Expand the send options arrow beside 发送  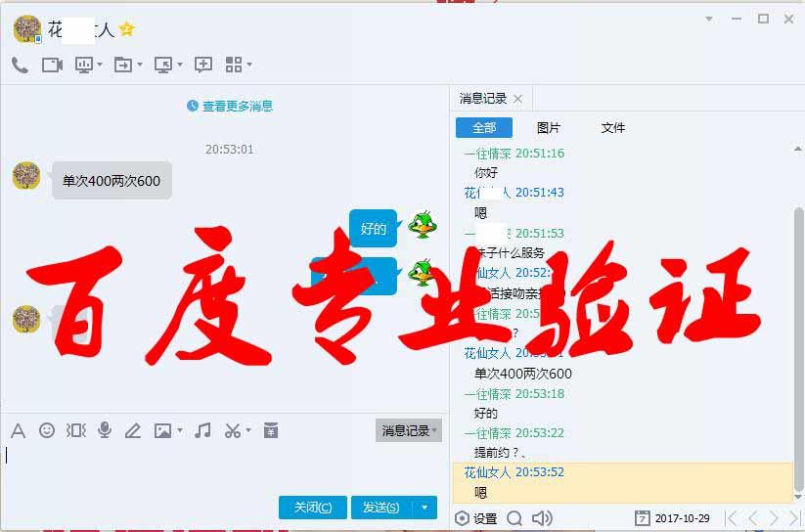point(424,508)
